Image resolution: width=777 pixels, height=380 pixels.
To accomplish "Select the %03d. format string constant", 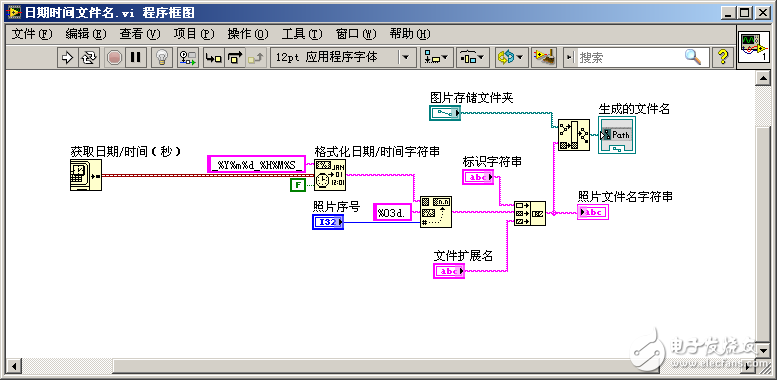I will 392,212.
